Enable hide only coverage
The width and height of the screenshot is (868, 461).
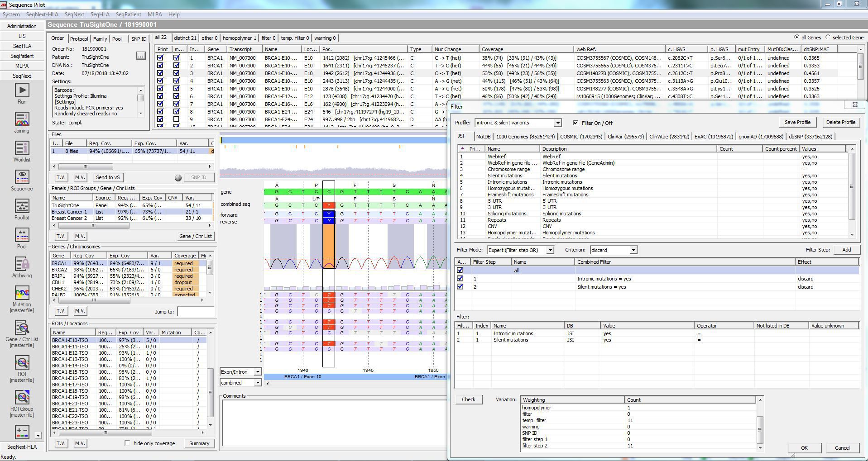pos(128,443)
